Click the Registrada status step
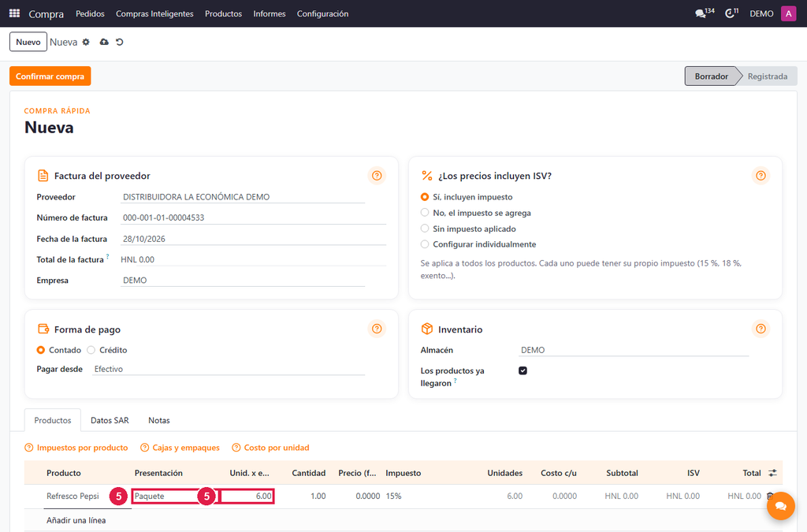The height and width of the screenshot is (532, 807). pyautogui.click(x=768, y=76)
